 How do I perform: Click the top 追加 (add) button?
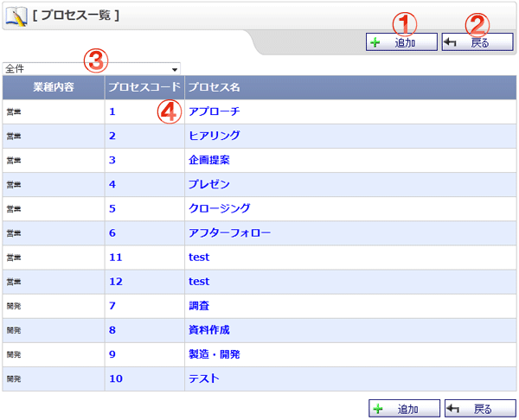click(x=401, y=42)
